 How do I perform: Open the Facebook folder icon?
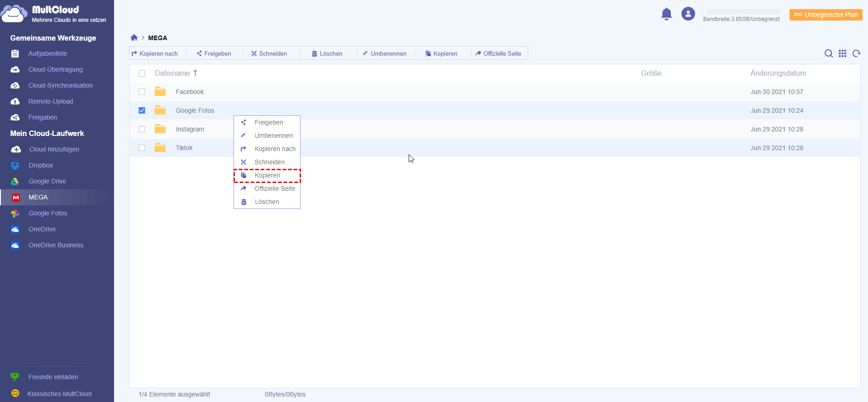[x=160, y=91]
